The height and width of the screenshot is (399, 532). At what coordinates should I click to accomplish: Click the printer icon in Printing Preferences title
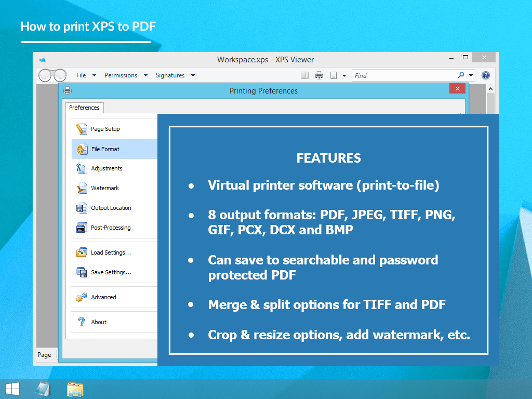point(68,90)
